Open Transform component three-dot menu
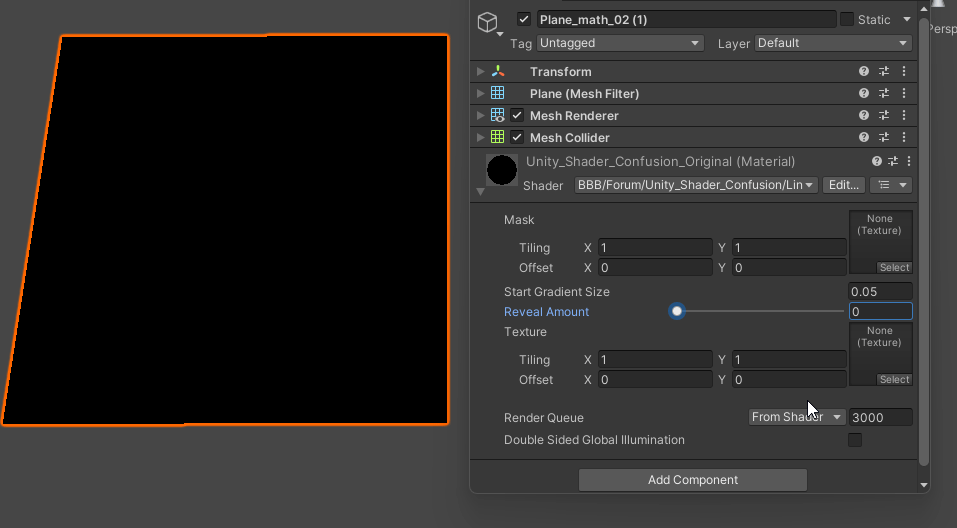Image resolution: width=957 pixels, height=528 pixels. [x=904, y=72]
